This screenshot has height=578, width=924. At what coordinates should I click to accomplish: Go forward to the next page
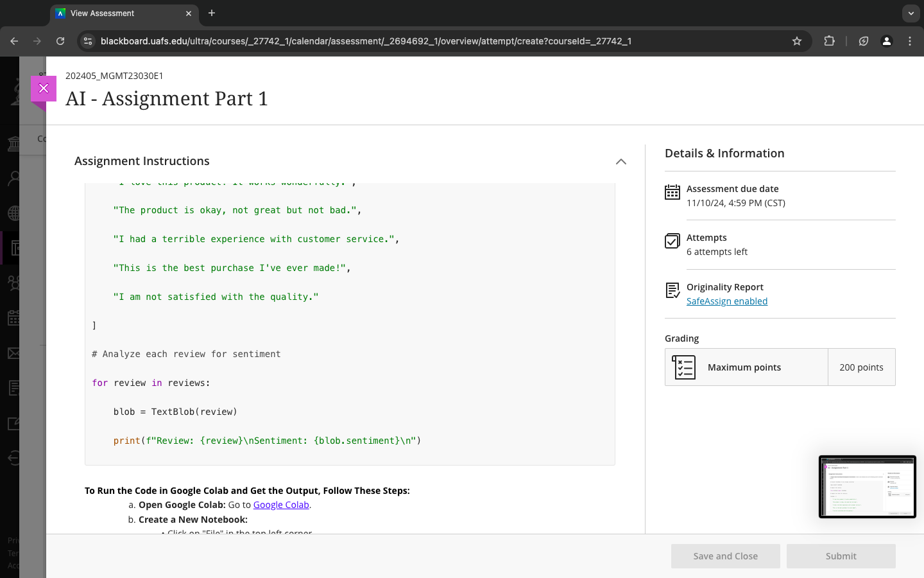pos(37,41)
